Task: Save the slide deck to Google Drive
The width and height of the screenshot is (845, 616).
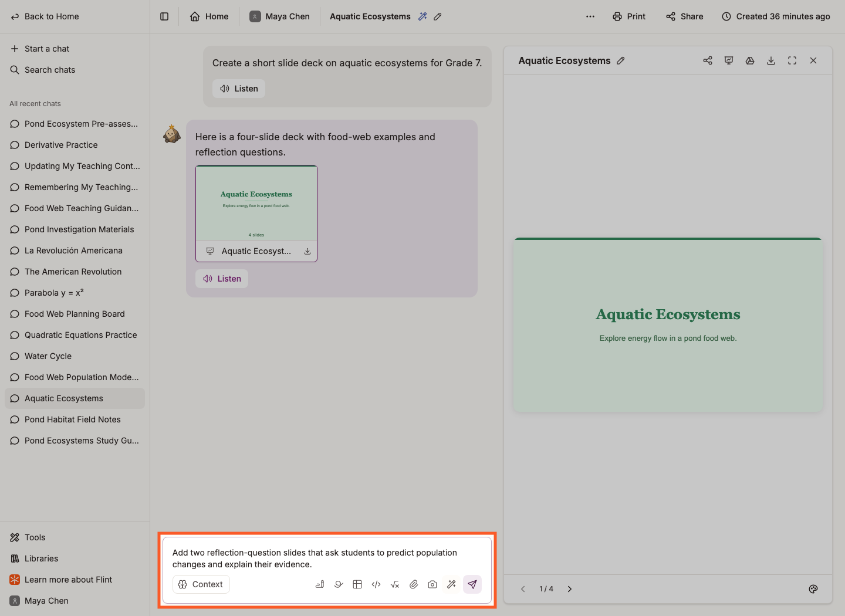Action: [x=750, y=60]
